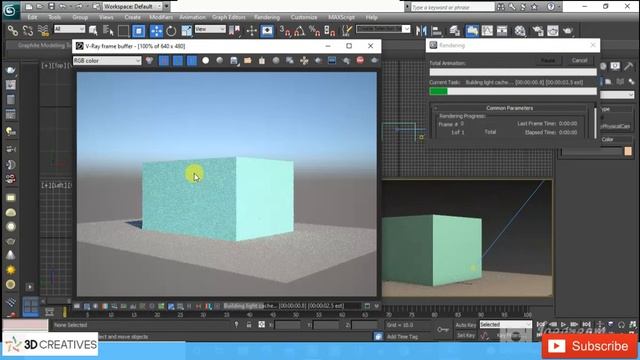
Task: Click the Render Production teapot icon
Action: pos(568,31)
